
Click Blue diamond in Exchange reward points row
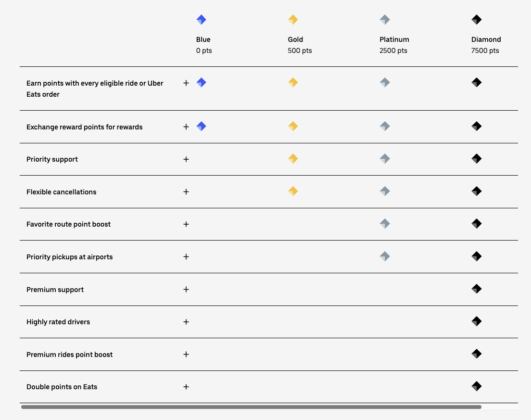(x=201, y=127)
